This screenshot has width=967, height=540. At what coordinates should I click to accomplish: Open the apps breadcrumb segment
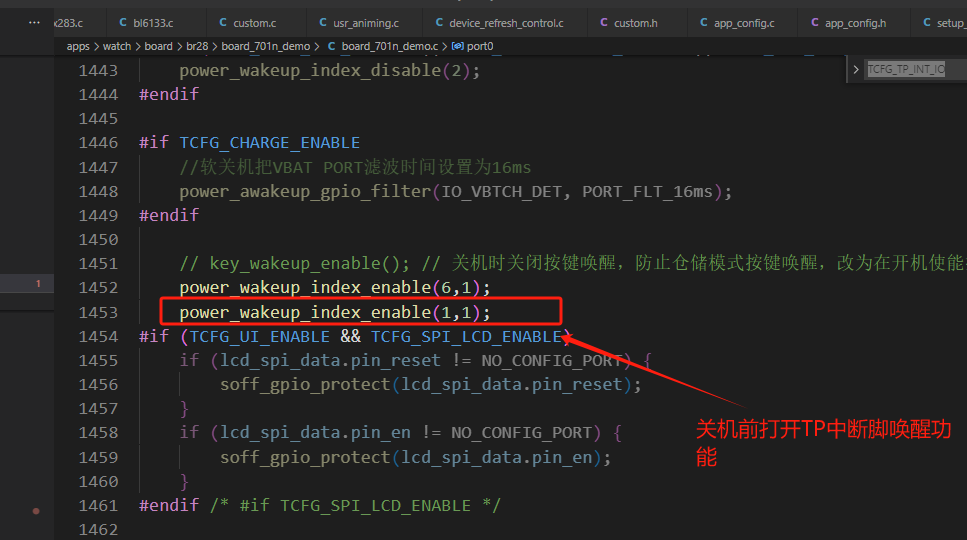[78, 46]
